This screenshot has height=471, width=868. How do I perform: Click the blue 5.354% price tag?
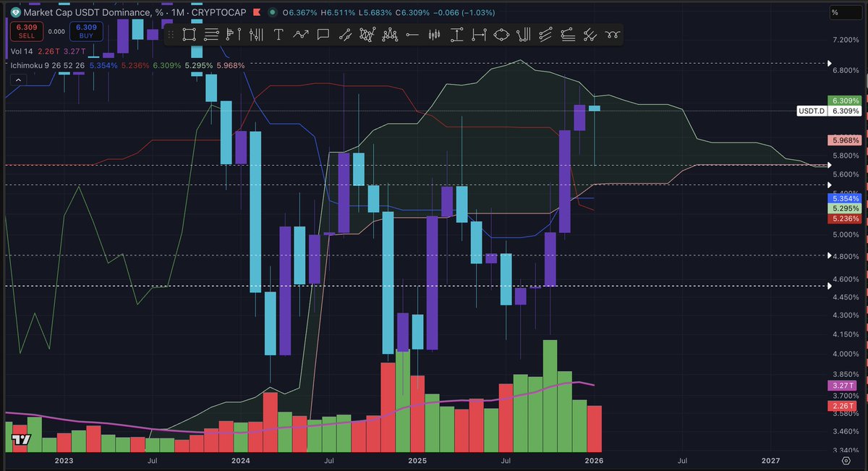(x=843, y=198)
